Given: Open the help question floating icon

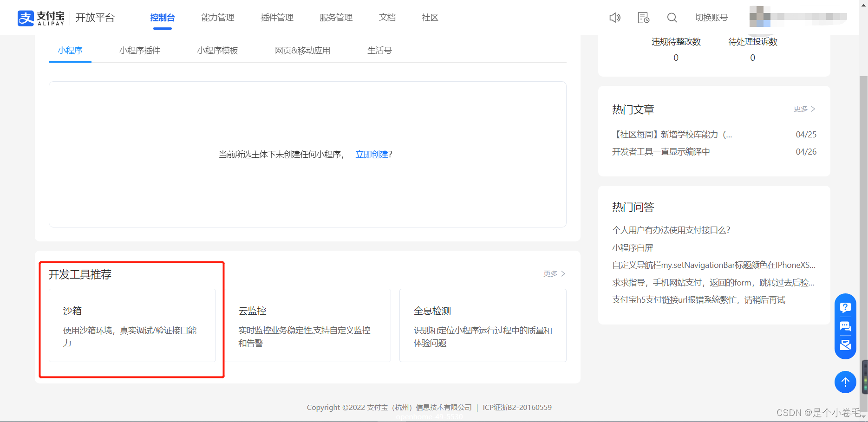Looking at the screenshot, I should (x=845, y=307).
